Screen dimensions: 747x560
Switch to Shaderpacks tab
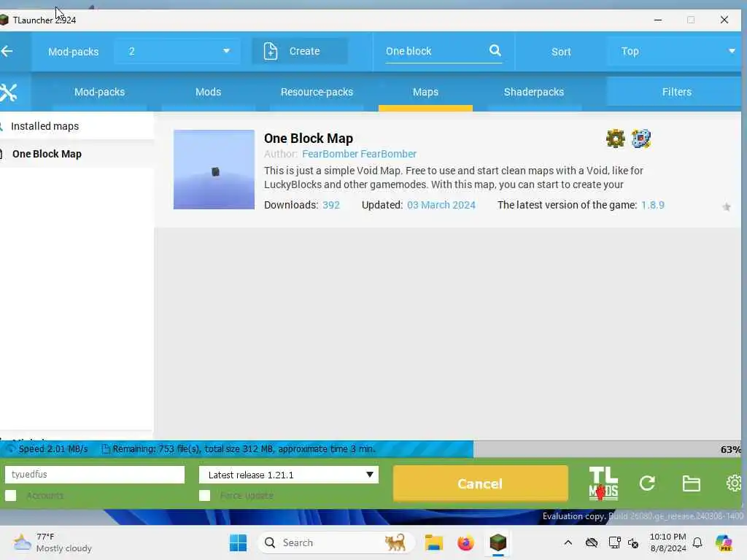[534, 92]
